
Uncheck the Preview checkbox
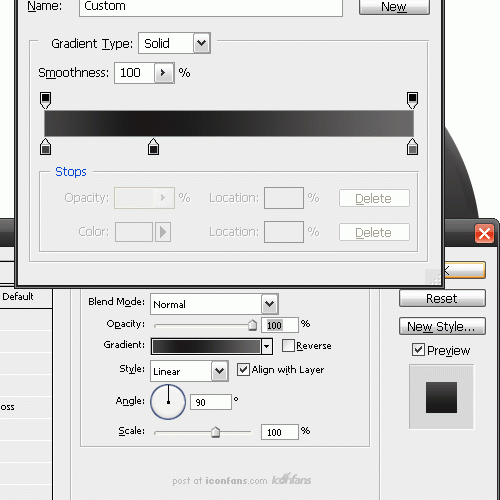click(418, 350)
